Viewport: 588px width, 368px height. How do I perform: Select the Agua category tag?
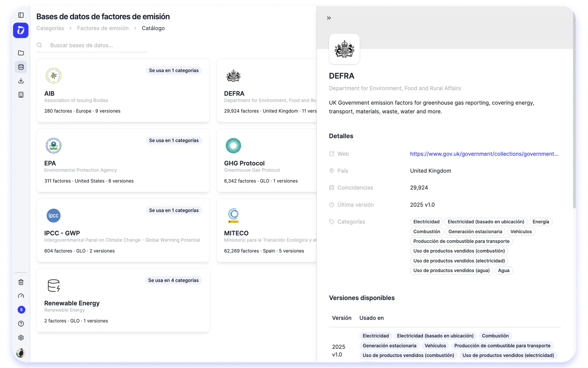pos(504,270)
